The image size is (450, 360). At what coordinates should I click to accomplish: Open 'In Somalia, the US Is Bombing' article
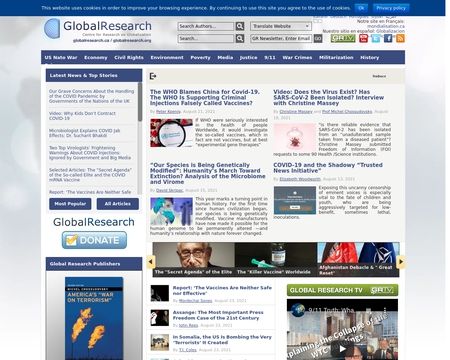pyautogui.click(x=222, y=340)
